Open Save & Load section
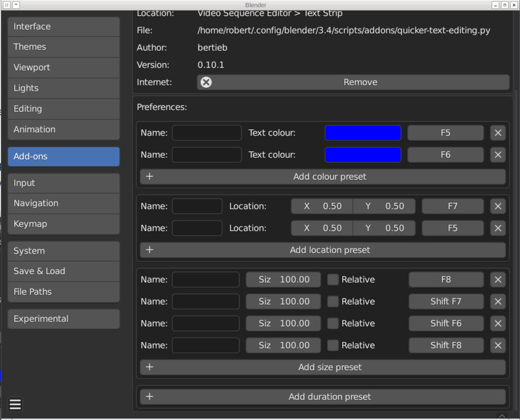This screenshot has height=420, width=520. coord(63,271)
